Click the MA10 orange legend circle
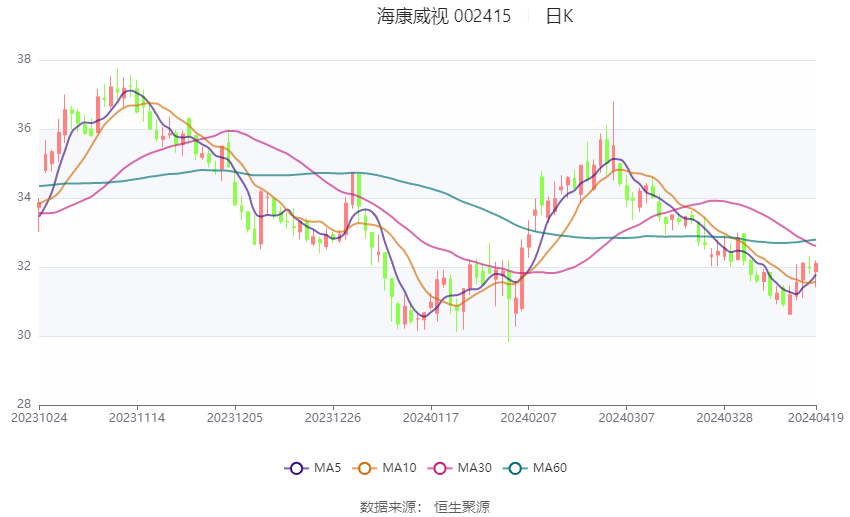This screenshot has width=850, height=517. [x=365, y=467]
